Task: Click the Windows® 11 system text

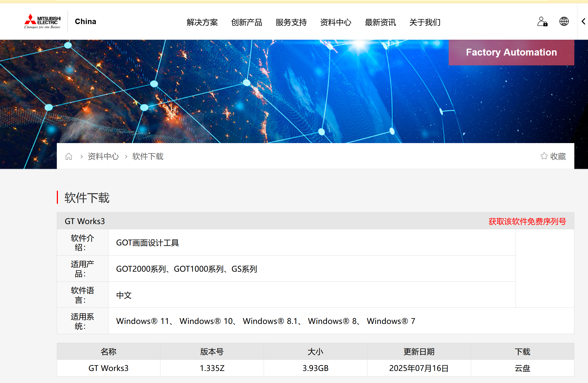Action: pos(143,321)
